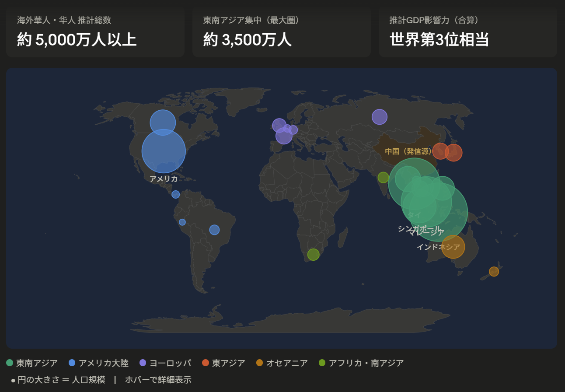This screenshot has width=565, height=392.
Task: Click the 約 3,500万人 stat value
Action: [247, 40]
